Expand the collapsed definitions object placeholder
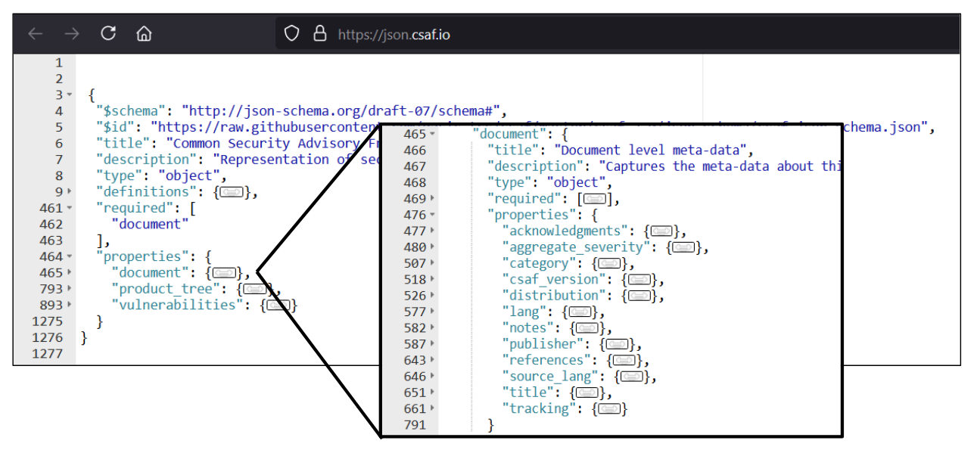 230,191
